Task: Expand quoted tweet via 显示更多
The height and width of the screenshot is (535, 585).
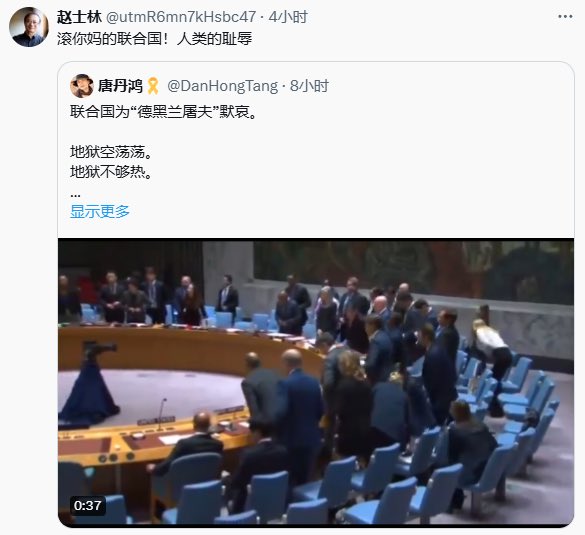Action: (x=100, y=212)
